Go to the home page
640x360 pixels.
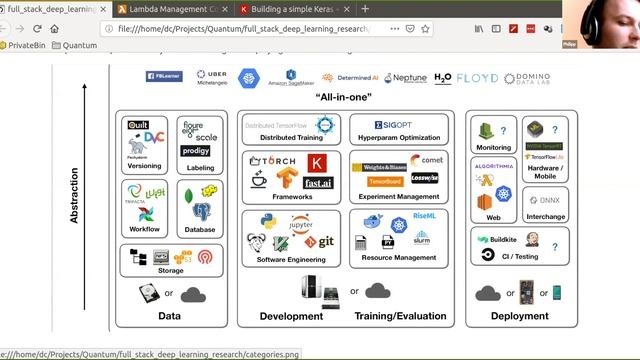(54, 29)
